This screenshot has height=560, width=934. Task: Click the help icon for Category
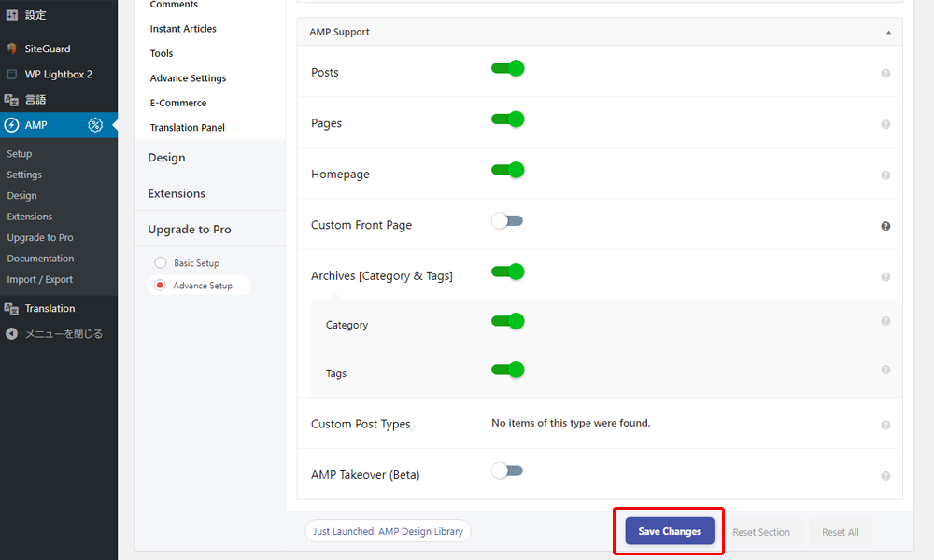(885, 321)
